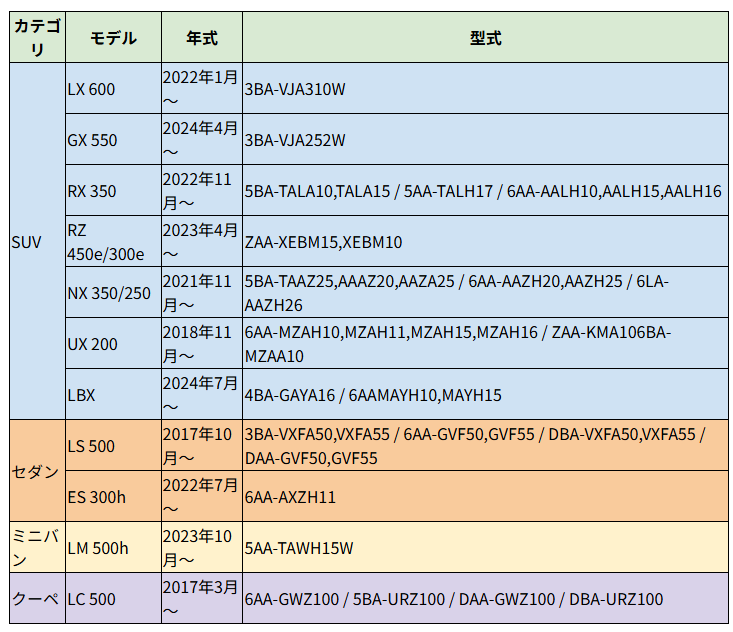Select the LBX model cell

(114, 394)
